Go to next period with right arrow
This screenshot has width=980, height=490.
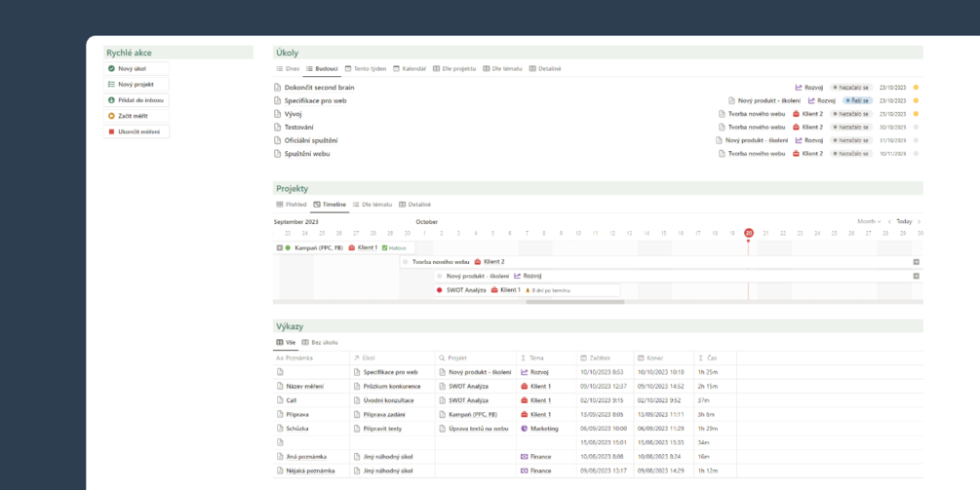click(919, 221)
